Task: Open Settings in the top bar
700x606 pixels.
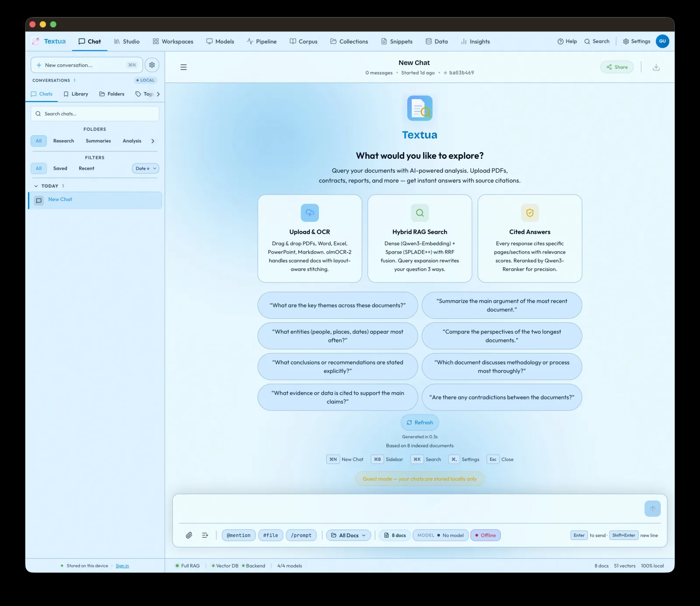Action: pyautogui.click(x=637, y=41)
